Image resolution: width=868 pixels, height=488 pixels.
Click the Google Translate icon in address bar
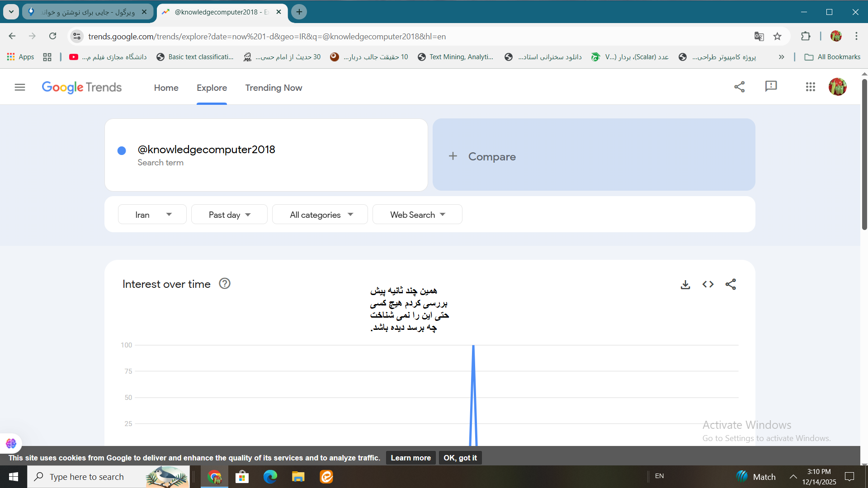759,37
